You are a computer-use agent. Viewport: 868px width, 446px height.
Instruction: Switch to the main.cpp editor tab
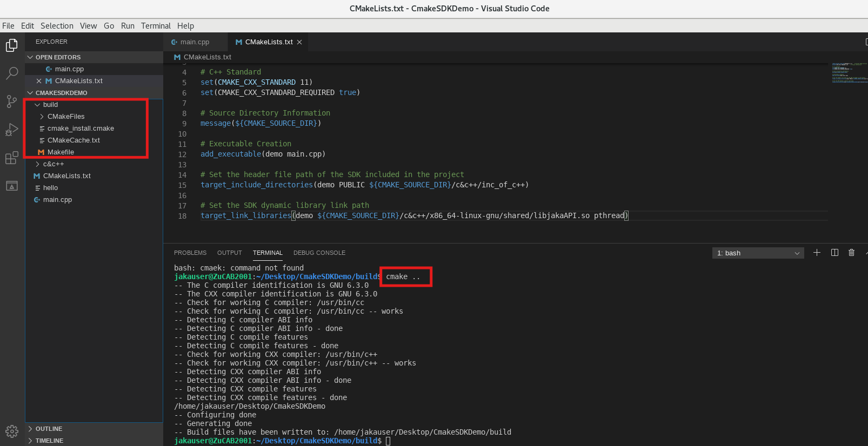[195, 42]
